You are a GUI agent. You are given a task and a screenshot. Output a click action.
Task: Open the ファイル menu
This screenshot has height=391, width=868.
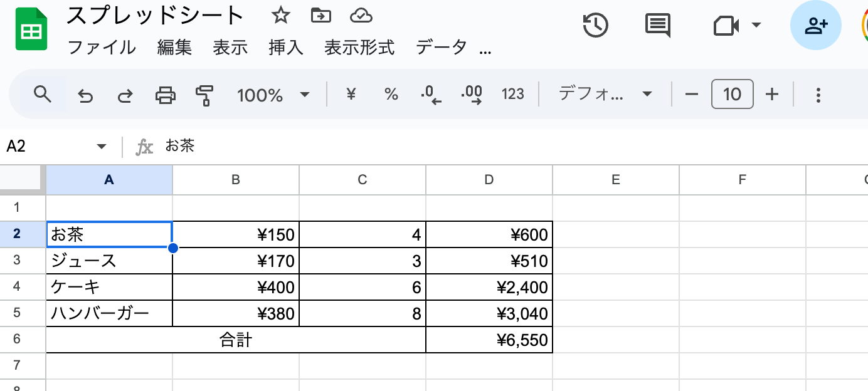click(101, 47)
